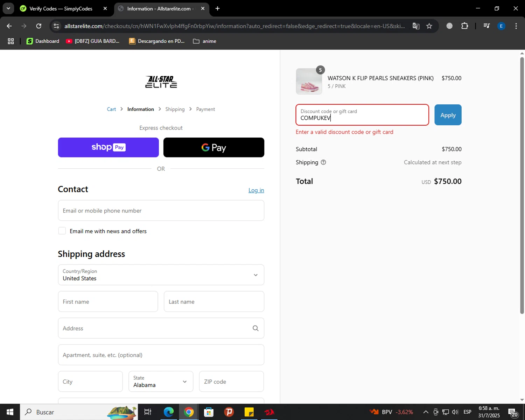The image size is (525, 420).
Task: Open the Country/Region dropdown
Action: pyautogui.click(x=161, y=275)
